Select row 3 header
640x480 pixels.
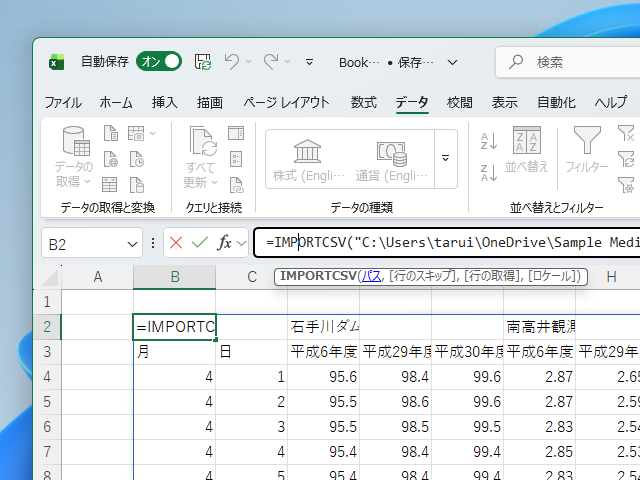tap(47, 352)
